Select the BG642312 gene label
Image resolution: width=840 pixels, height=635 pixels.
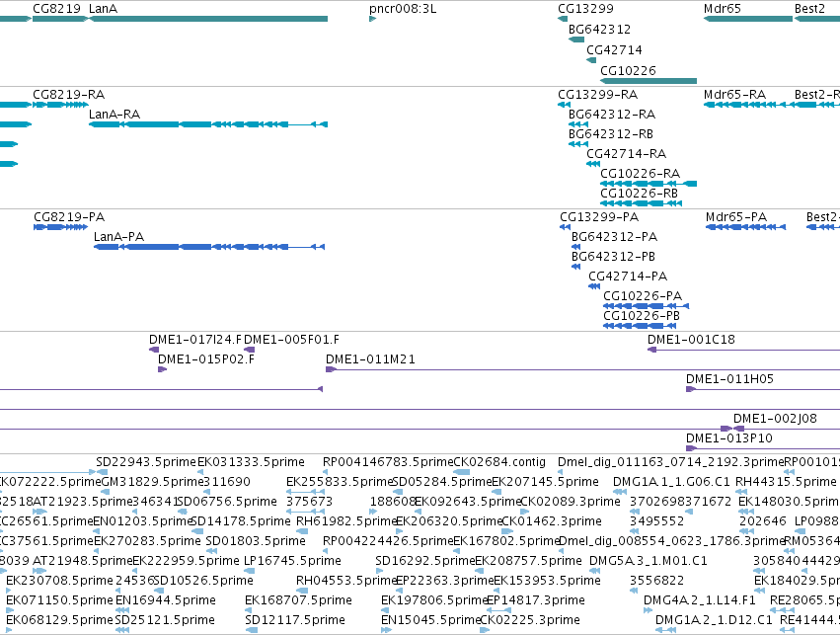click(599, 29)
